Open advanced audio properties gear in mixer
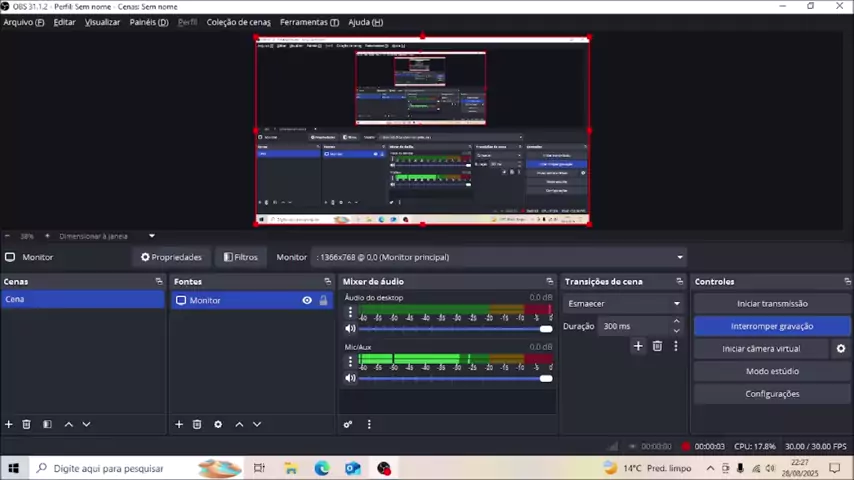 [348, 424]
